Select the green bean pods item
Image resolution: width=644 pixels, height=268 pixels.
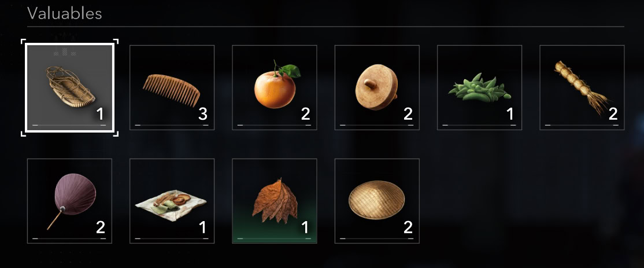click(x=479, y=87)
